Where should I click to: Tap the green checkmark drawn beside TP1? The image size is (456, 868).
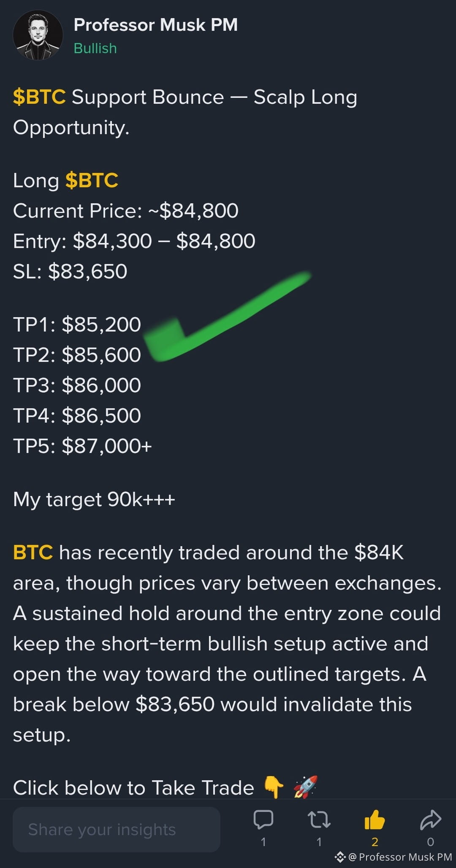click(x=227, y=316)
